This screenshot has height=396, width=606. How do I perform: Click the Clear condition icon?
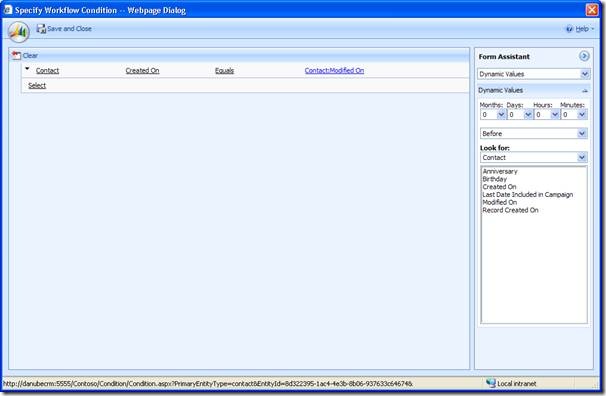point(16,56)
